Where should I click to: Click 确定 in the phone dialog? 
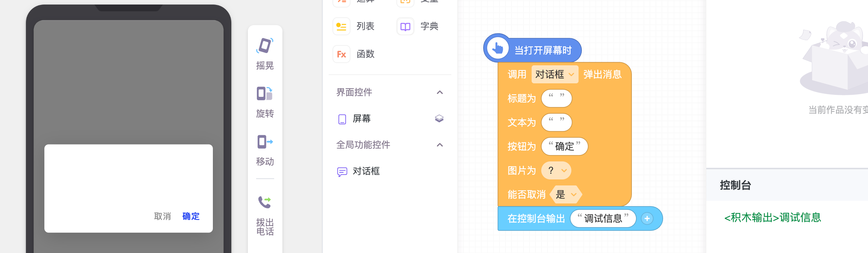(x=191, y=216)
